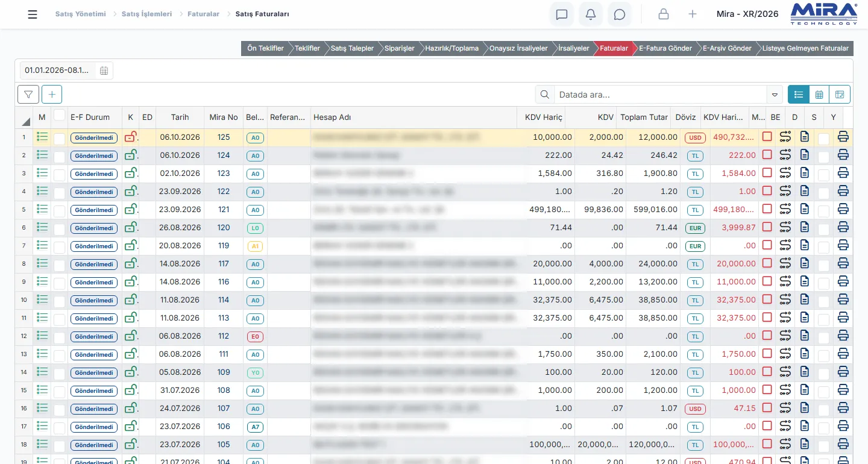The height and width of the screenshot is (464, 868).
Task: Click the lock icon in top bar
Action: [x=664, y=14]
